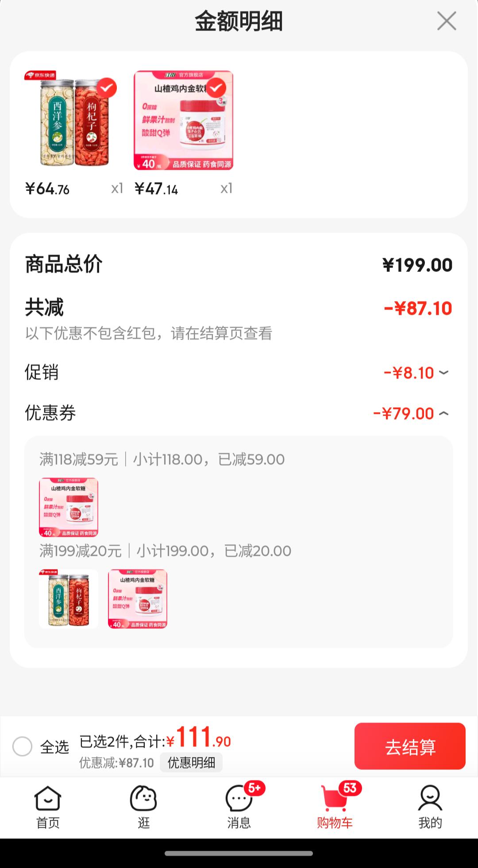This screenshot has width=478, height=868.
Task: Uncheck the 西洋参枸杞子 product checkmark
Action: tap(107, 88)
